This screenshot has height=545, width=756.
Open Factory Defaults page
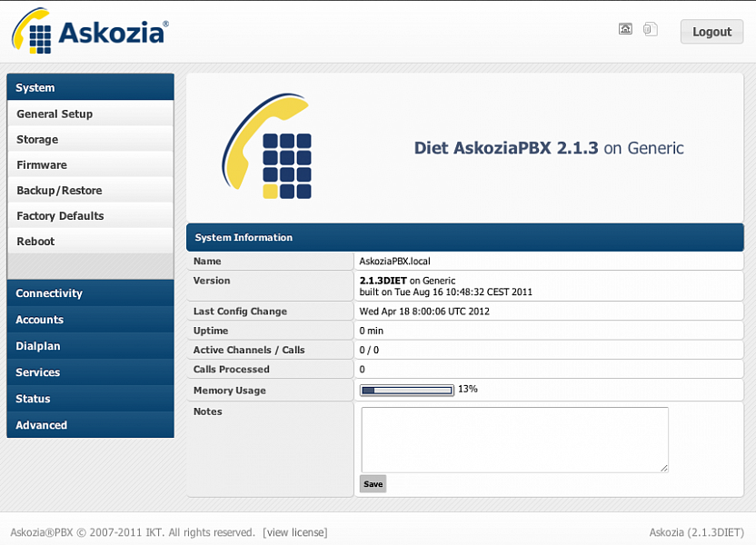(91, 216)
